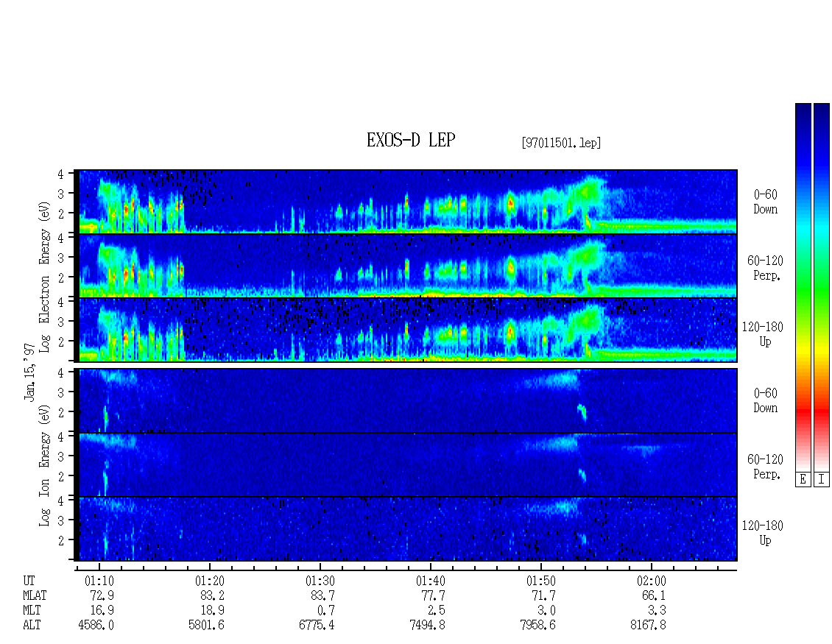The image size is (832, 644).
Task: Click the ALT value 7958.6
Action: coord(537,626)
